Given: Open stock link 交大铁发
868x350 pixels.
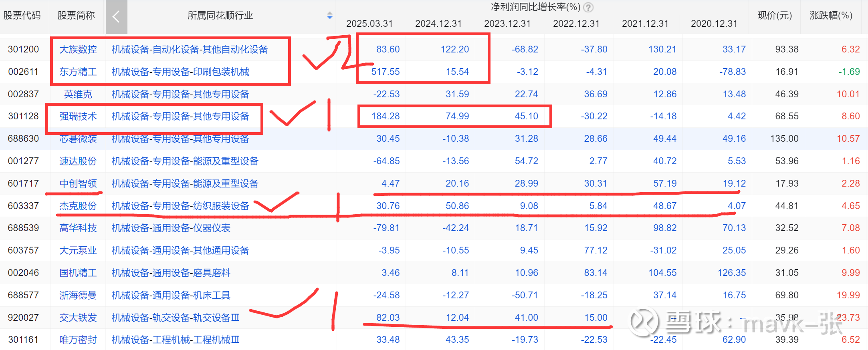Looking at the screenshot, I should click(78, 318).
